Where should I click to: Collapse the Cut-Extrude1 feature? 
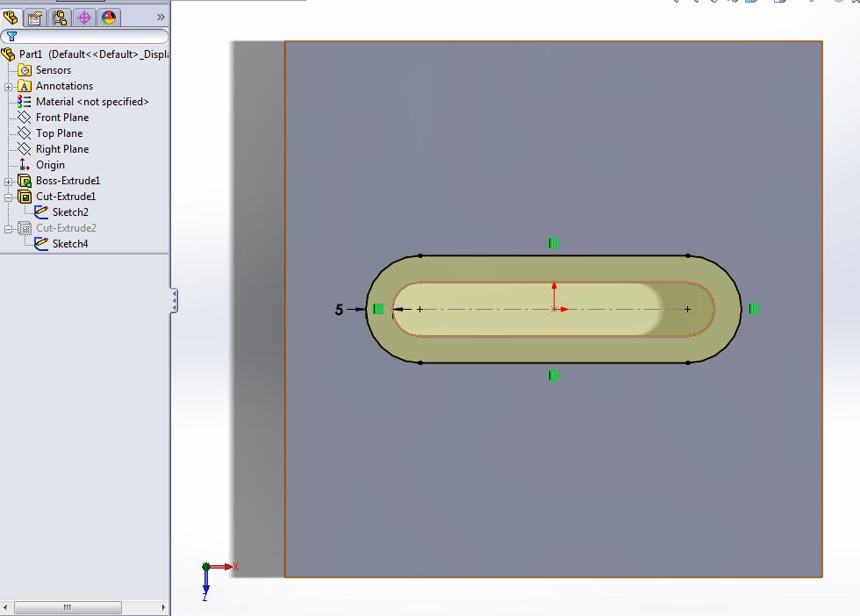point(8,196)
